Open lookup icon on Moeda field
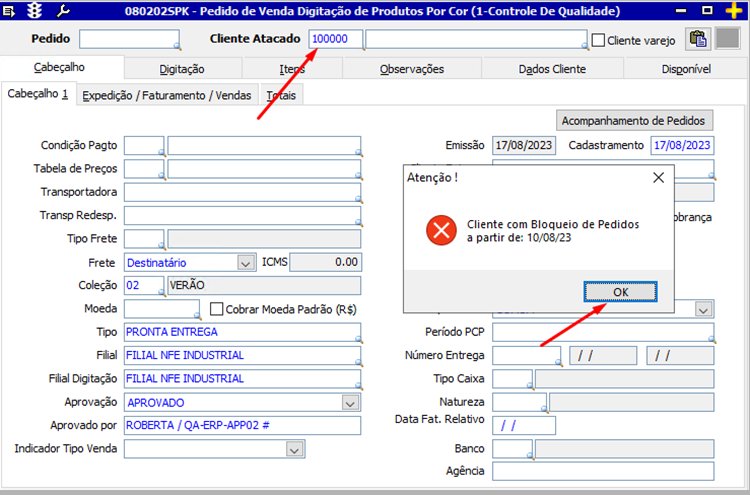The width and height of the screenshot is (750, 495). 197,316
